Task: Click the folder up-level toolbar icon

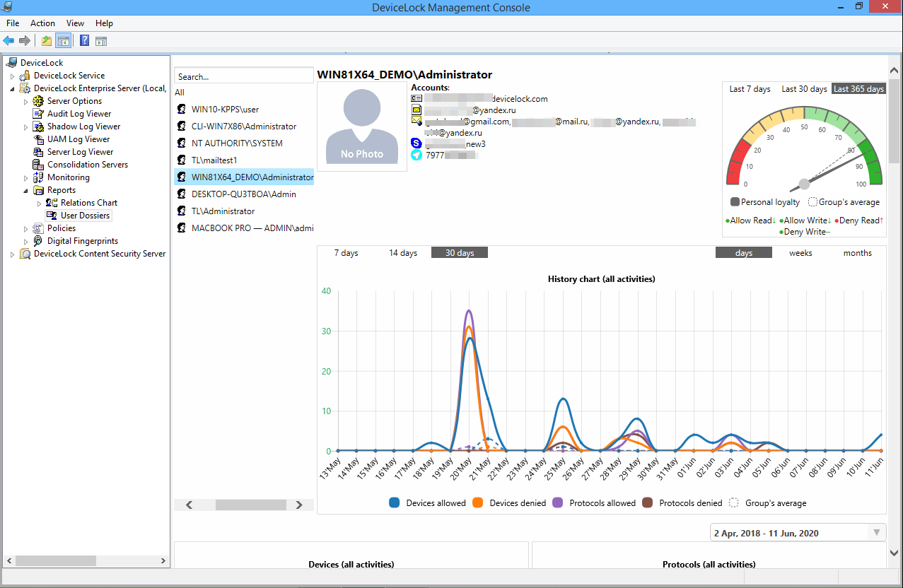Action: click(46, 41)
